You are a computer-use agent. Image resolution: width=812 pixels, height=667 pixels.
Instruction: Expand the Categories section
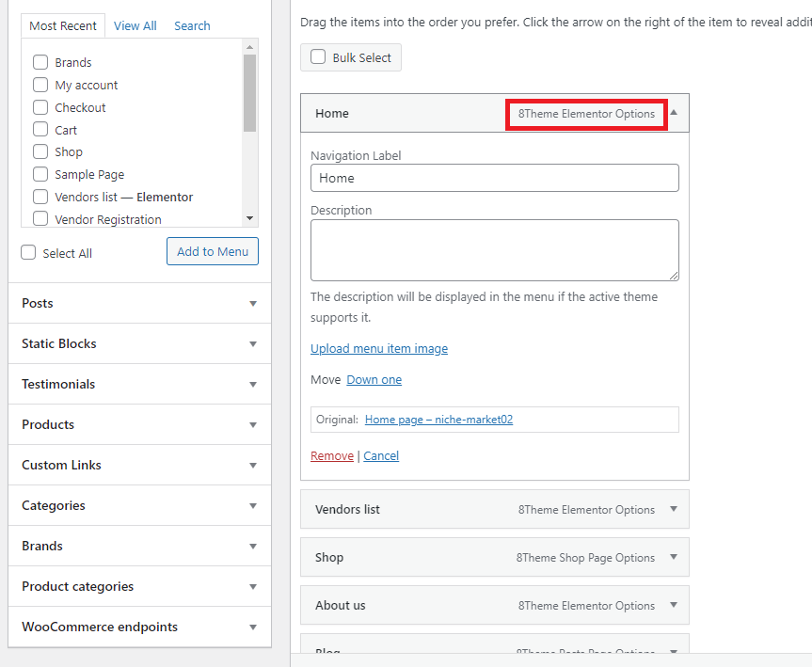(140, 505)
